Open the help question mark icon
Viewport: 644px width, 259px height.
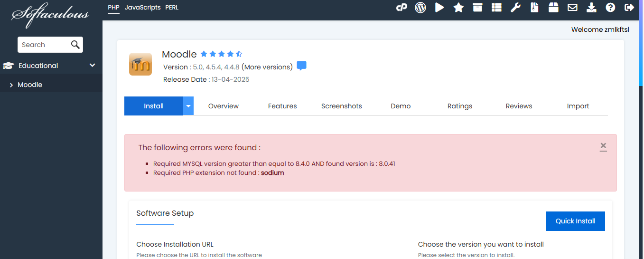coord(611,7)
